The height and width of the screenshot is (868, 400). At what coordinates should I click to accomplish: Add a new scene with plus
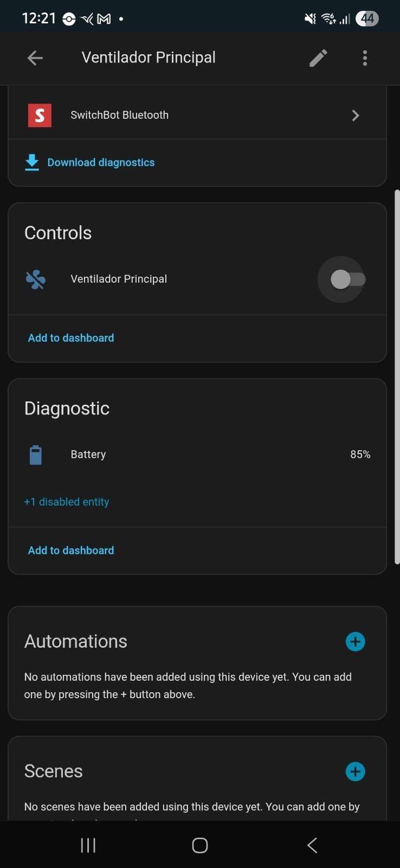click(355, 771)
